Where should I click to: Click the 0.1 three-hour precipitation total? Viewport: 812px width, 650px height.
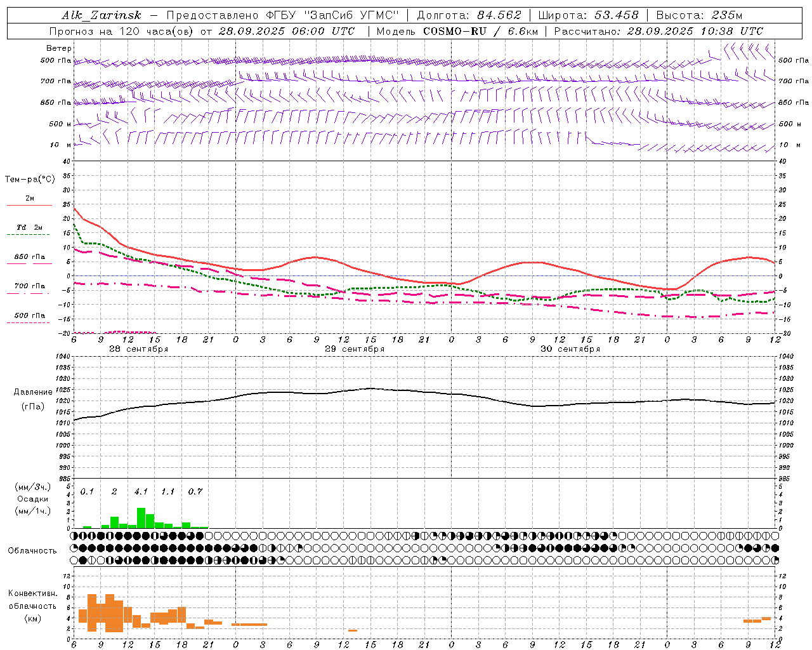(x=87, y=491)
